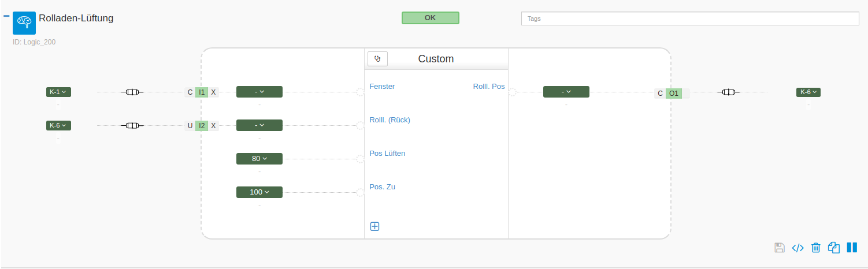Click the save disk icon
The height and width of the screenshot is (269, 868).
(780, 248)
